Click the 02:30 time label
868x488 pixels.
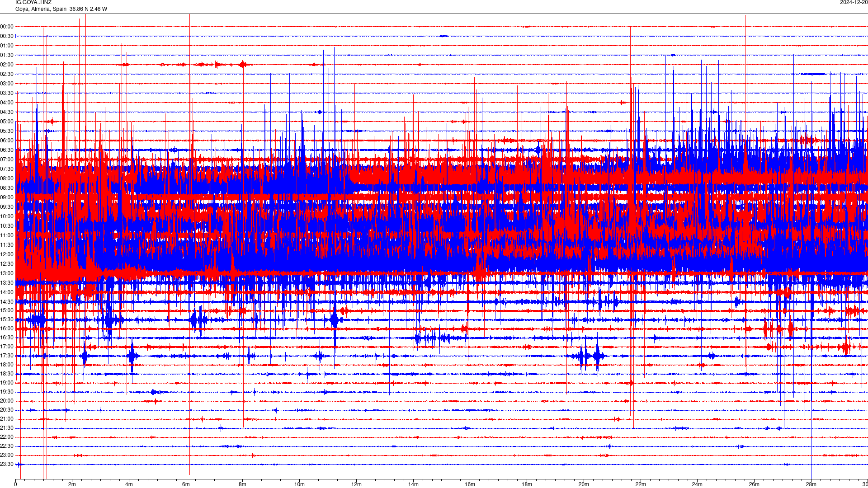coord(7,74)
